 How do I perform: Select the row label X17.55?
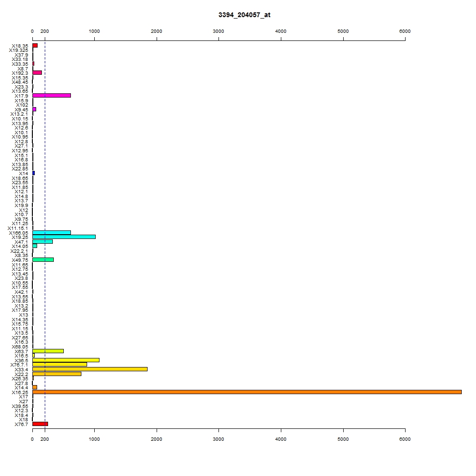(20, 287)
